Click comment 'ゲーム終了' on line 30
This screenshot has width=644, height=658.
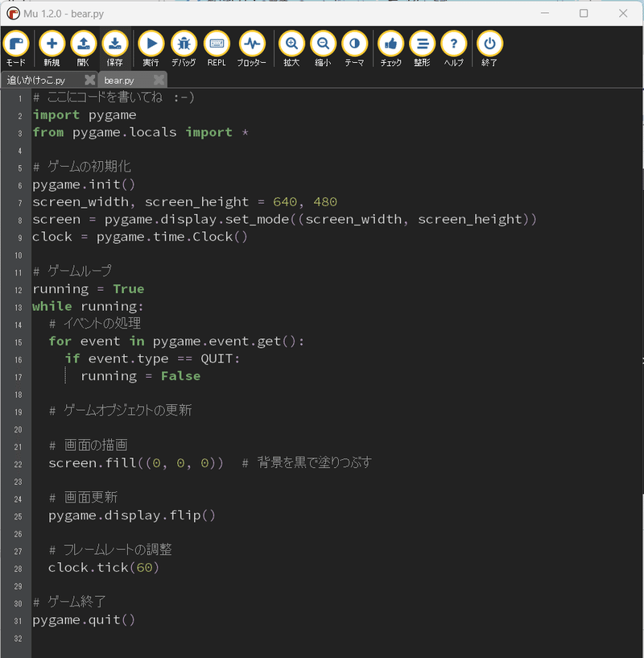pyautogui.click(x=76, y=602)
